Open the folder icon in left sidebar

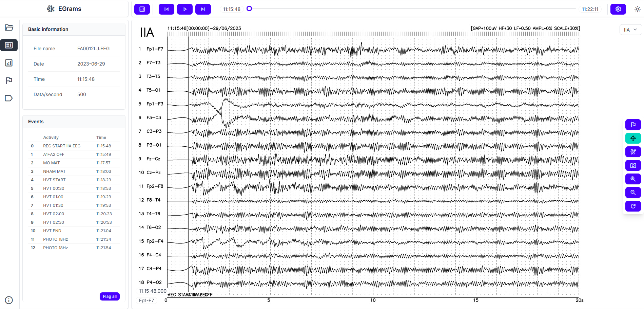point(9,28)
